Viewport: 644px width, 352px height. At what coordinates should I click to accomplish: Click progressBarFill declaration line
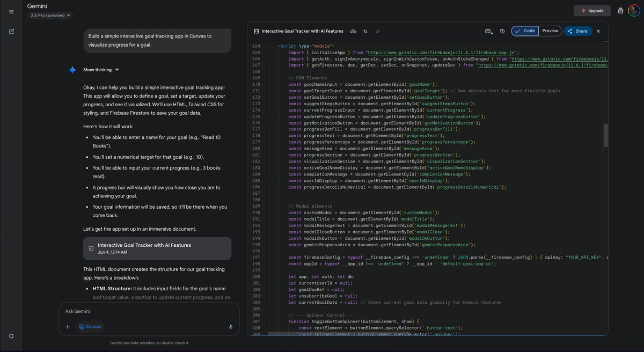tap(375, 130)
